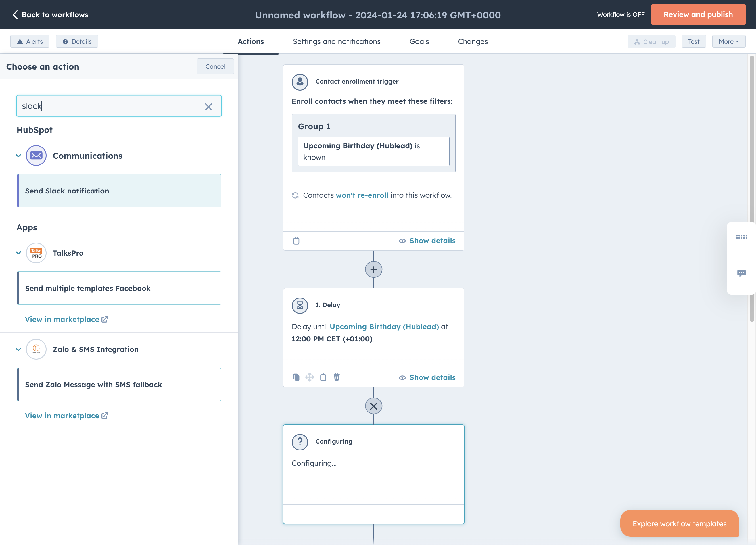The image size is (756, 545).
Task: Collapse the TalksPro section chevron
Action: (18, 253)
